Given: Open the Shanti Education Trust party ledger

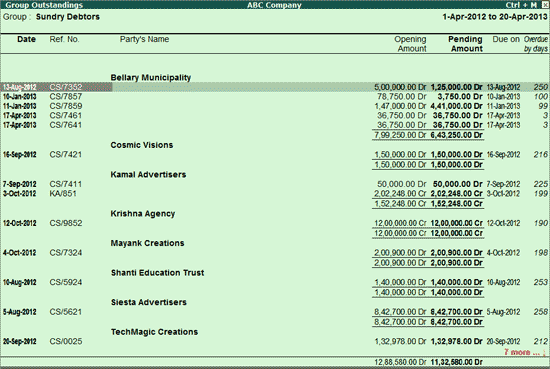Looking at the screenshot, I should (x=157, y=273).
